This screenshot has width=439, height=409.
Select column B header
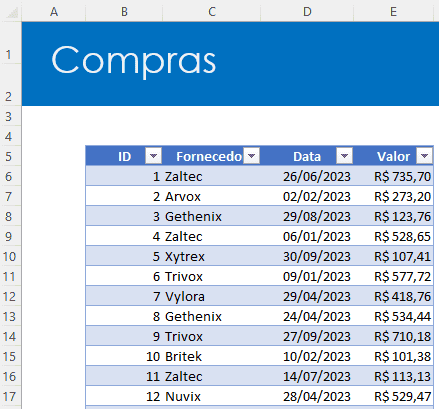click(124, 12)
